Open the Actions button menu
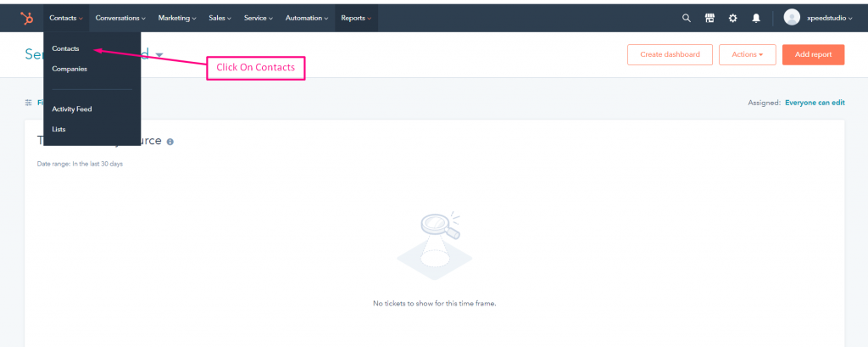The image size is (868, 347). click(x=748, y=54)
